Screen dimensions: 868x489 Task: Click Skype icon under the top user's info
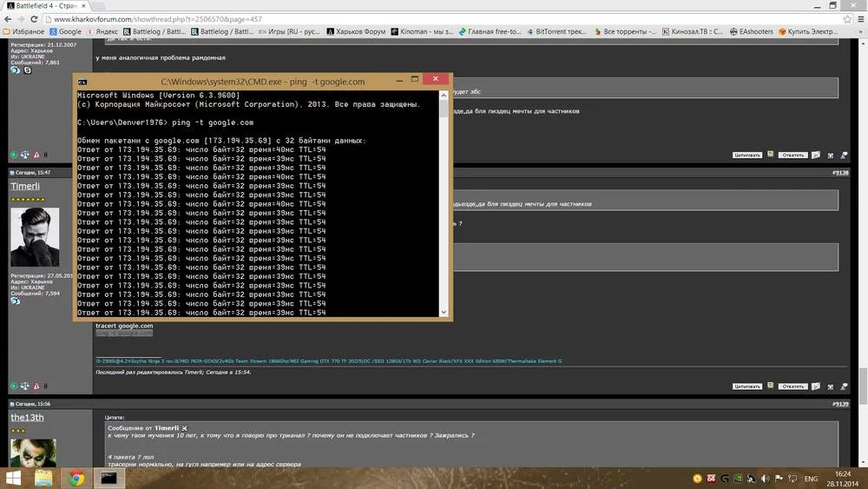27,70
